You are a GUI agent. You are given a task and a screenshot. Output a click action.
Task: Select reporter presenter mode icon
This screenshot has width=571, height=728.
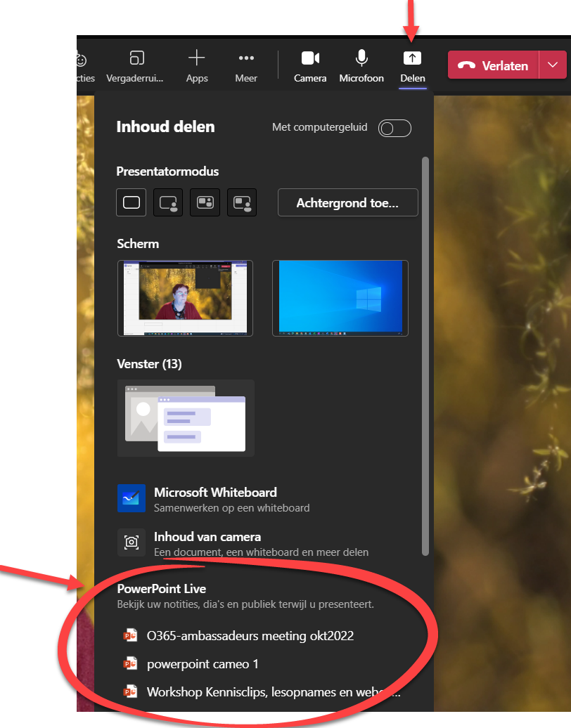(x=242, y=202)
